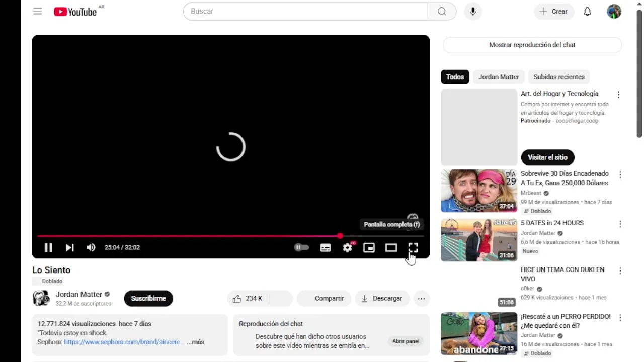This screenshot has height=362, width=644.
Task: Open the hamburger guide menu
Action: pyautogui.click(x=38, y=11)
